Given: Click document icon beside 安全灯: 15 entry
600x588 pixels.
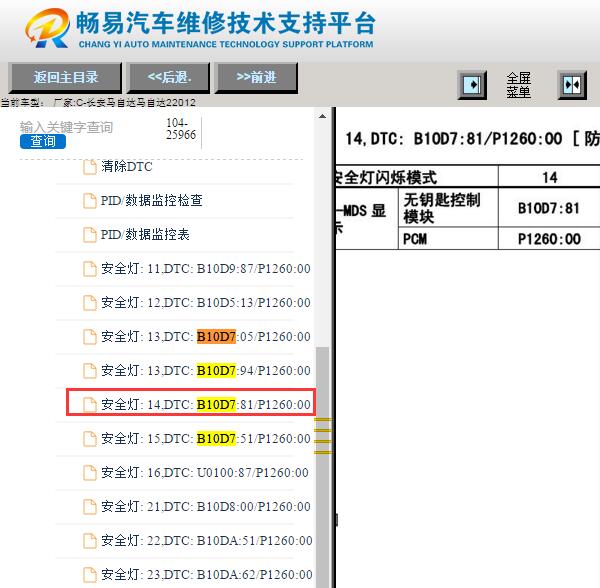Looking at the screenshot, I should [x=90, y=439].
